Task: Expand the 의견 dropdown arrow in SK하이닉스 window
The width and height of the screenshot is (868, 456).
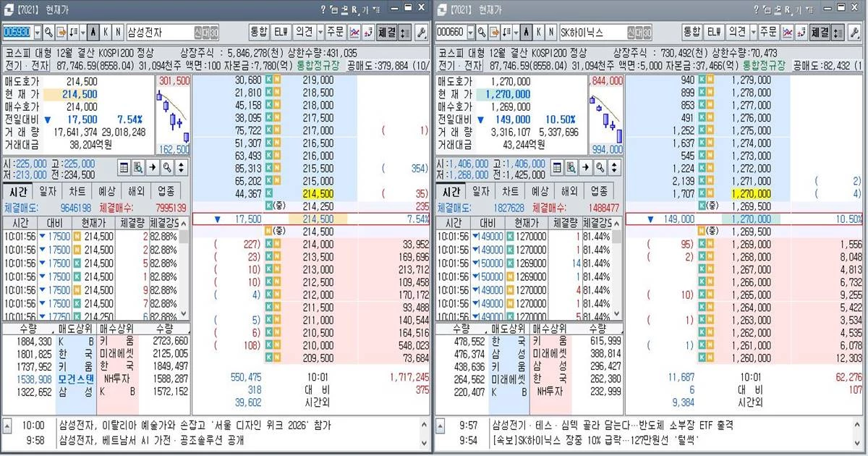Action: point(753,33)
